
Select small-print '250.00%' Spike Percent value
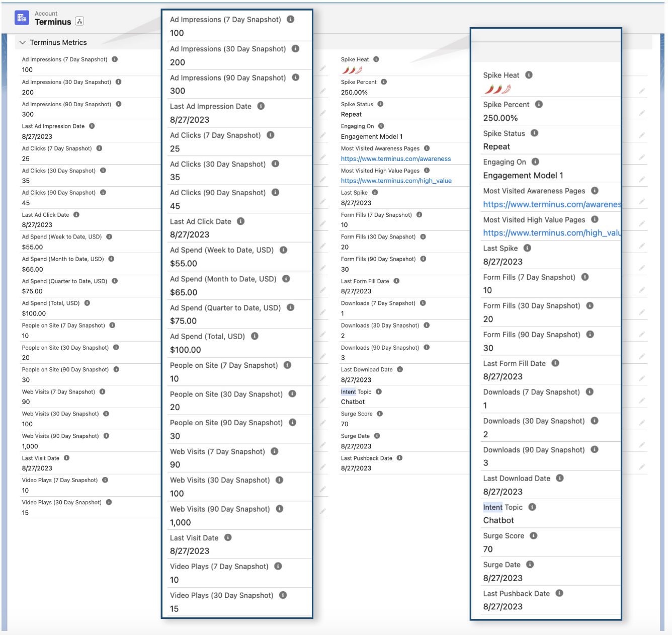[354, 92]
